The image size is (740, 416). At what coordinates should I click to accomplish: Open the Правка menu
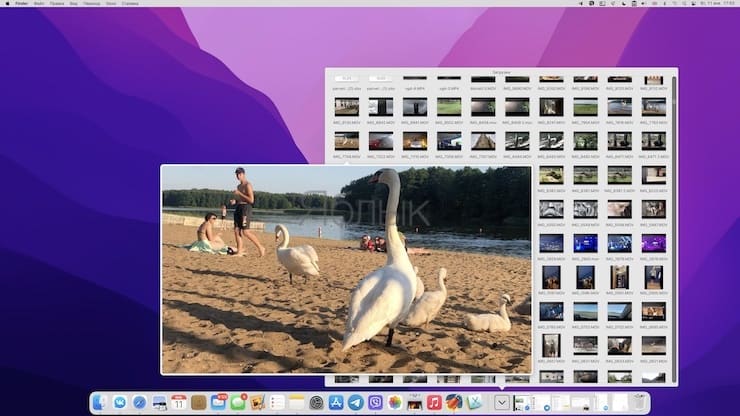click(57, 3)
